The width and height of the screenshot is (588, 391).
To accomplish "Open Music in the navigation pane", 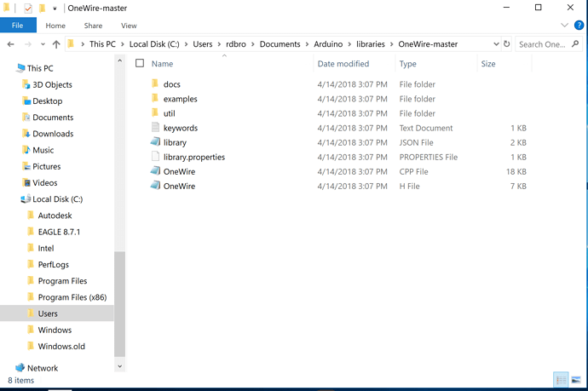I will click(43, 150).
